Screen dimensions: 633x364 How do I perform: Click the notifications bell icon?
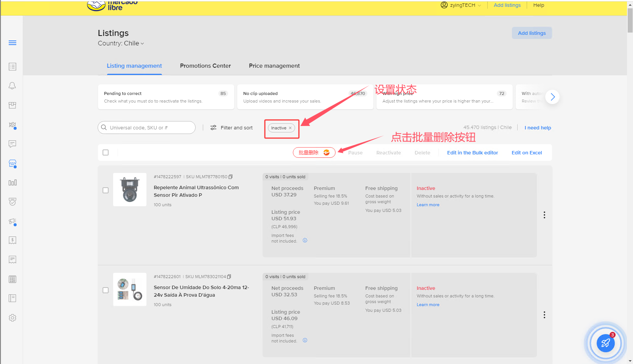(x=12, y=86)
